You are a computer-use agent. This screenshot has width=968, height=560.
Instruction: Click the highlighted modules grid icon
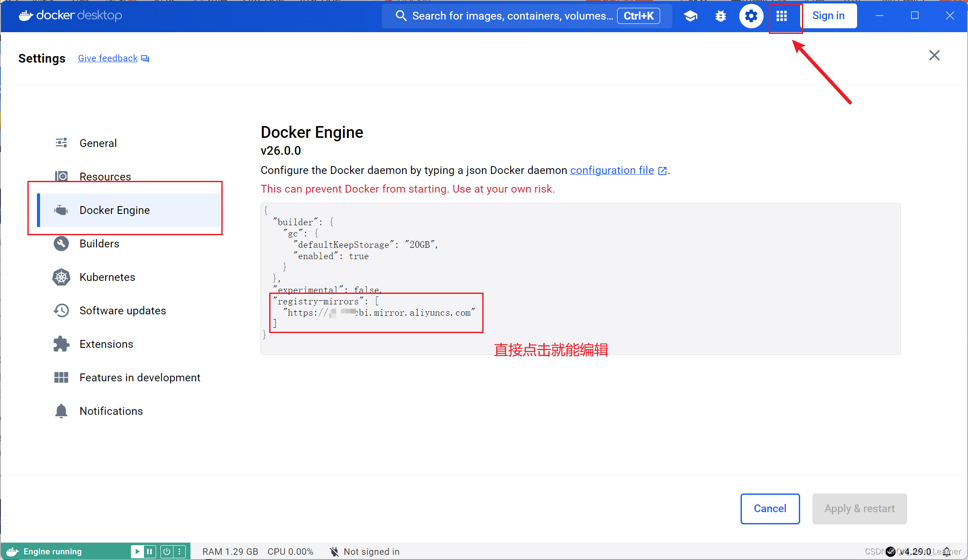(781, 16)
